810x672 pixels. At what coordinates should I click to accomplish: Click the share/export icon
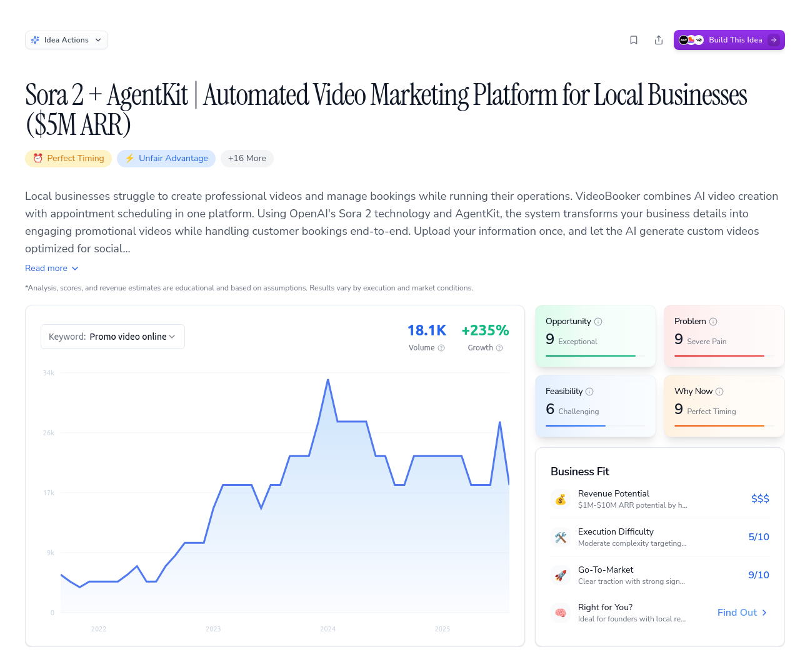coord(659,40)
